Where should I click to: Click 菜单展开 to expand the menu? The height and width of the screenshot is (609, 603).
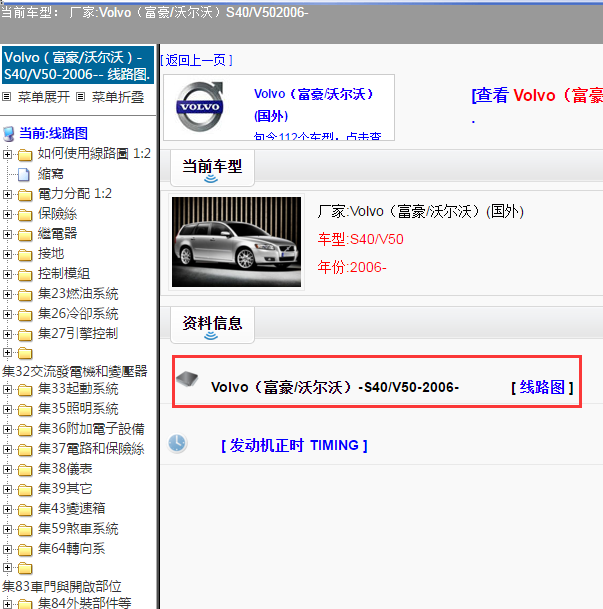43,97
